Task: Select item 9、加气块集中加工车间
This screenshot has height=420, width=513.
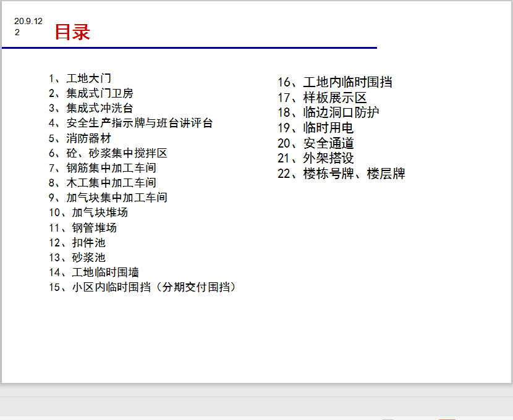Action: pyautogui.click(x=108, y=198)
